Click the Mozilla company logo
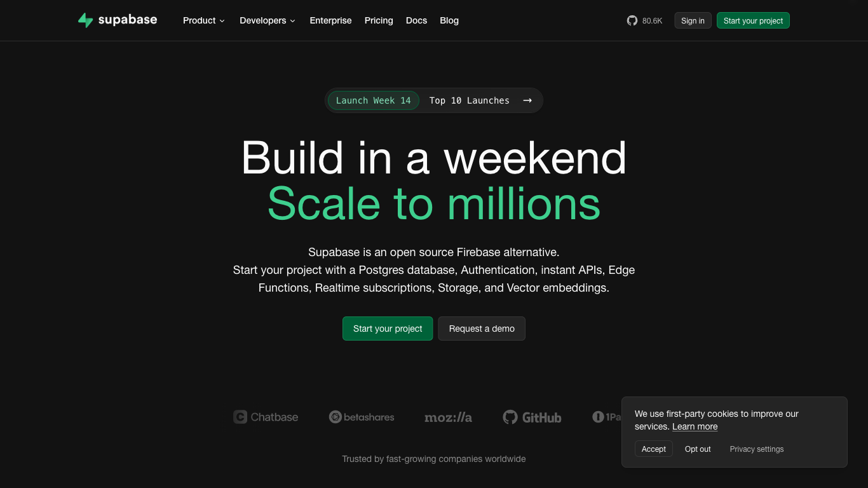The width and height of the screenshot is (868, 488). coord(448,417)
